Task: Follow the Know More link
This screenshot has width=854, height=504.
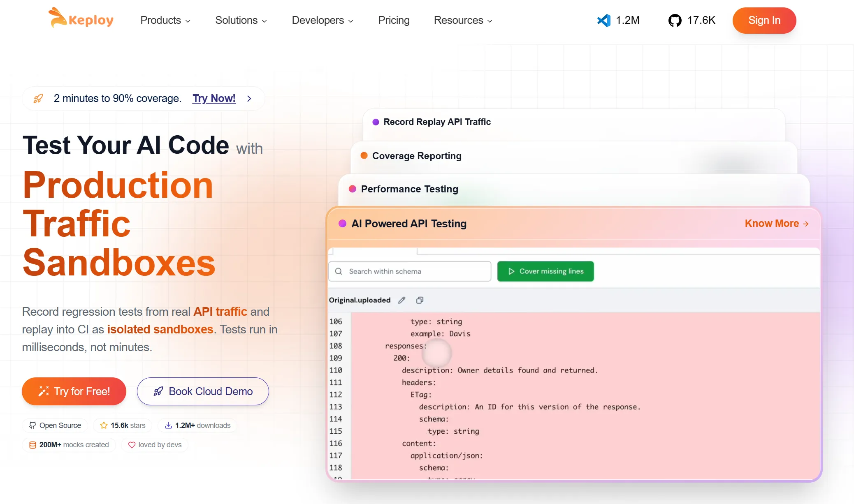Action: click(x=777, y=223)
